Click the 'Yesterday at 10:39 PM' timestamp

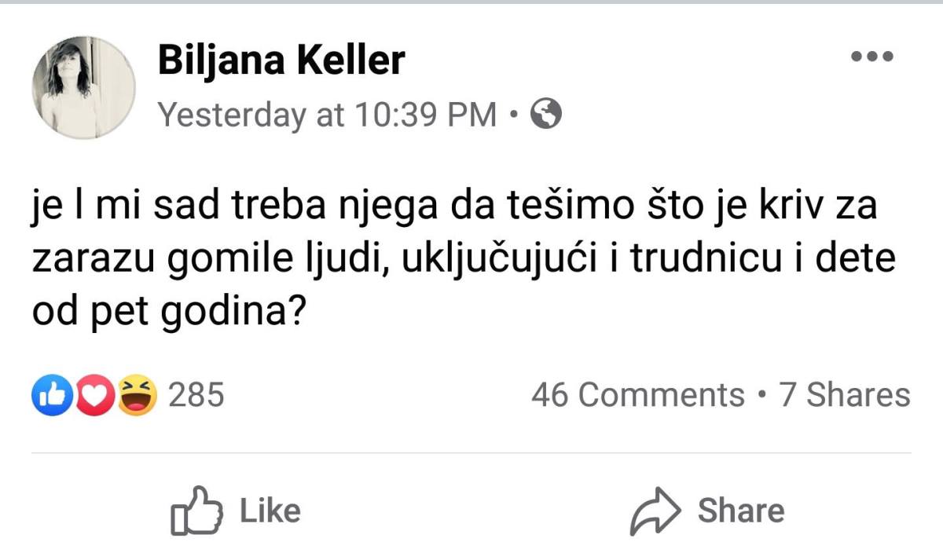click(328, 115)
